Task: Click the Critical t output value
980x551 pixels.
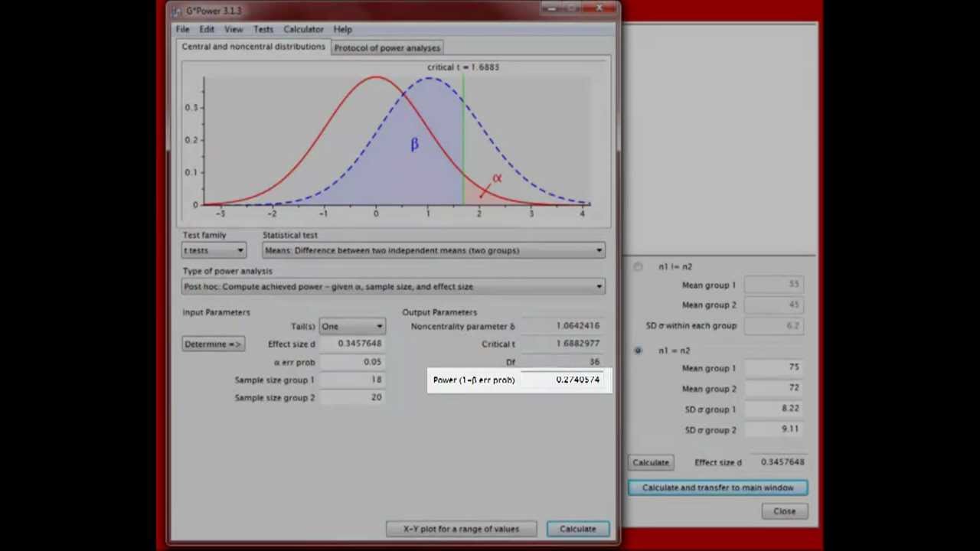Action: pyautogui.click(x=562, y=344)
